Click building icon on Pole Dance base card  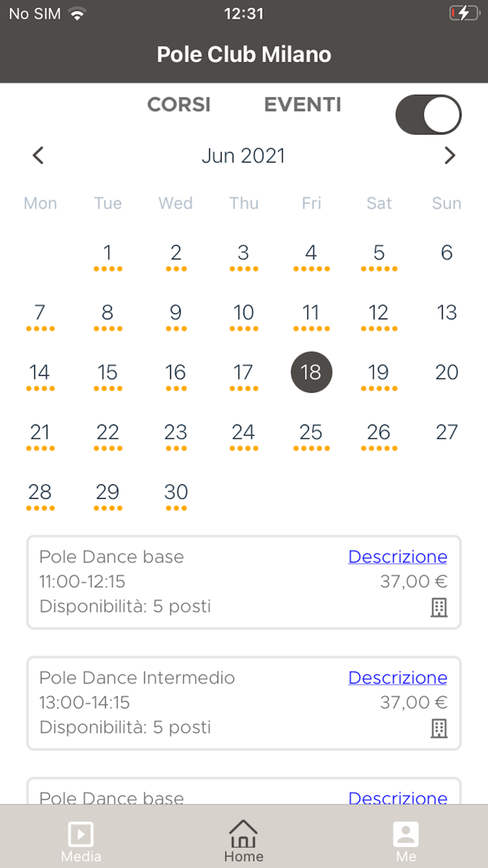click(439, 608)
